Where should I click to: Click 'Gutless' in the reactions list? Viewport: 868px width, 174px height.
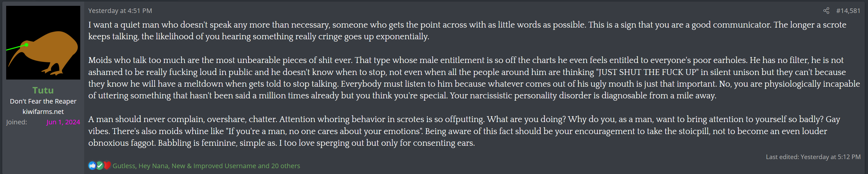(x=124, y=166)
